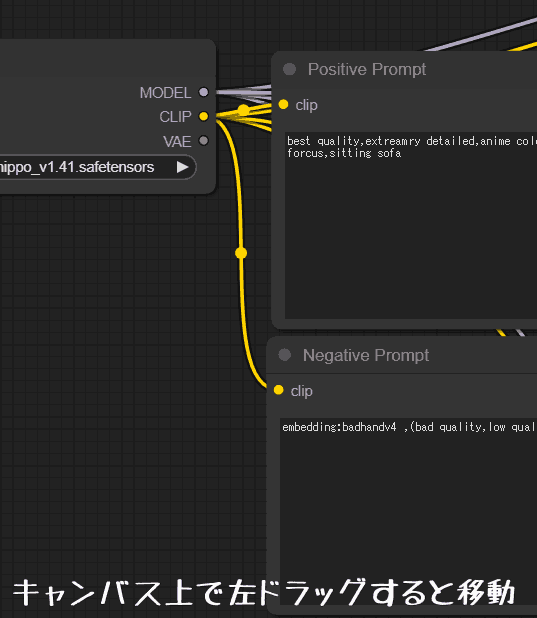
Task: Click the clip label on Negative Prompt
Action: [302, 391]
